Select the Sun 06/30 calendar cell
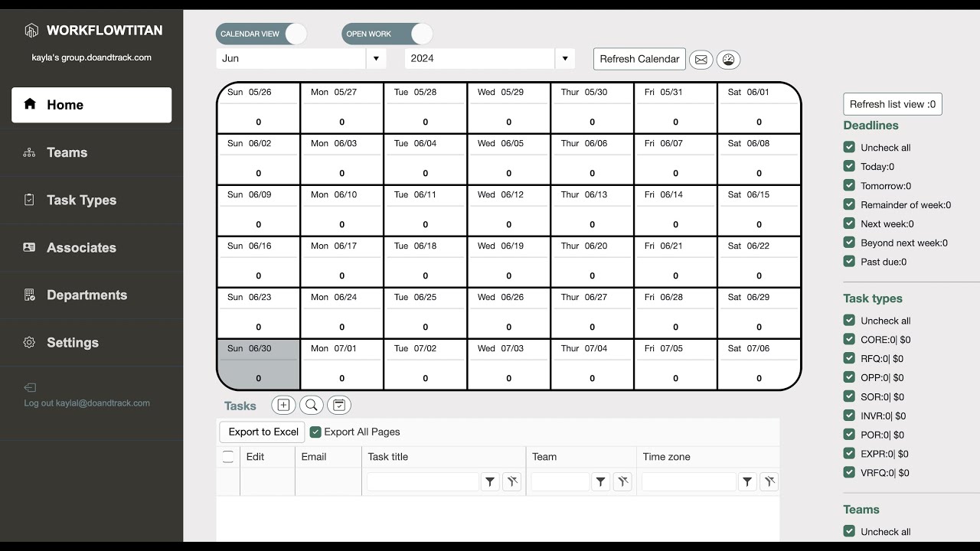Viewport: 980px width, 551px height. click(x=259, y=364)
